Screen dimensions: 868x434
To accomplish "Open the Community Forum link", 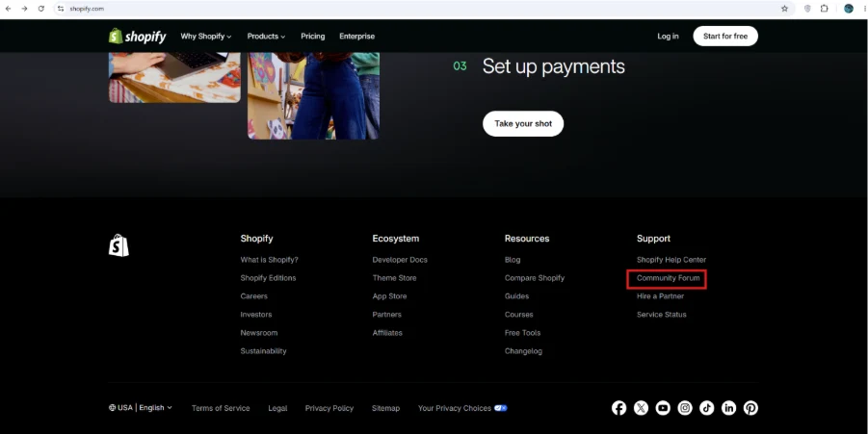I will tap(668, 278).
